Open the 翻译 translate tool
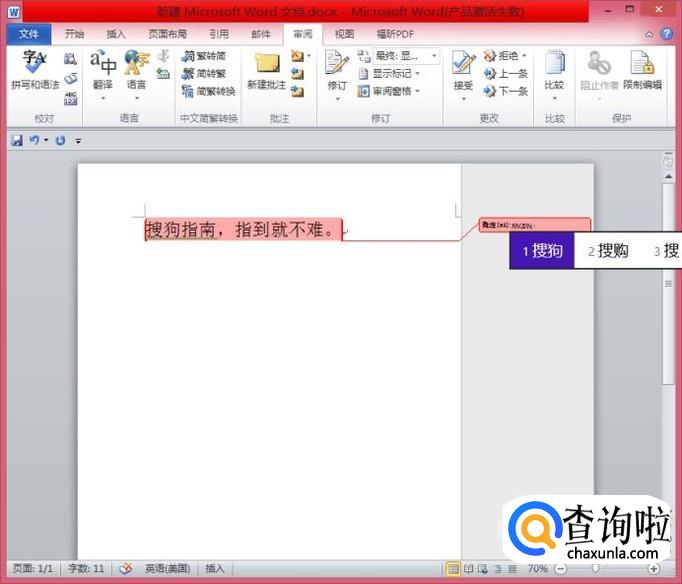This screenshot has height=584, width=682. [x=103, y=74]
